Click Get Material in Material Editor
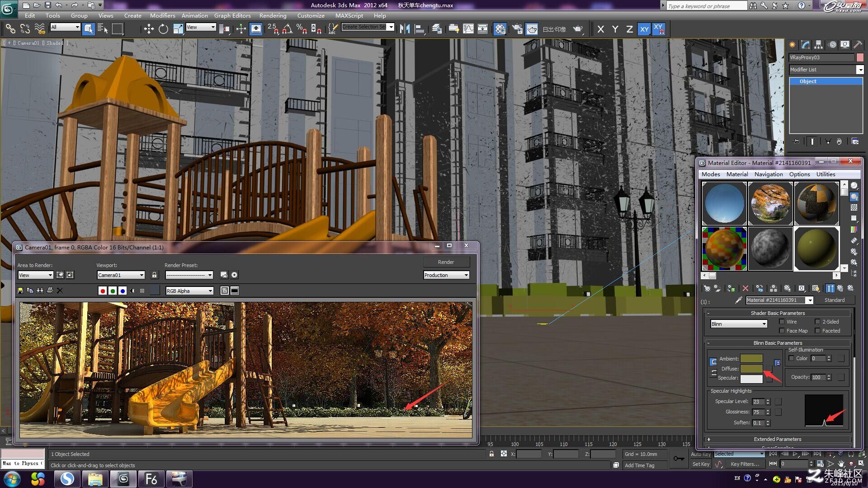 [x=707, y=288]
